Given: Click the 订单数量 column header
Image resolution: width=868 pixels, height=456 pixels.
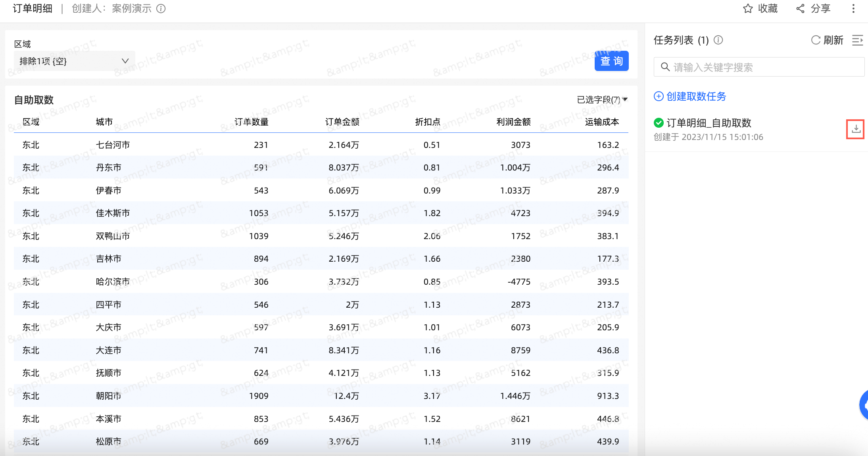Looking at the screenshot, I should click(251, 122).
